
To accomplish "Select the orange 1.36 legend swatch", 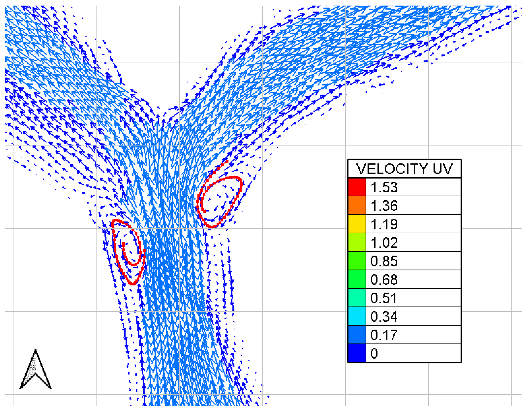I will coord(357,205).
